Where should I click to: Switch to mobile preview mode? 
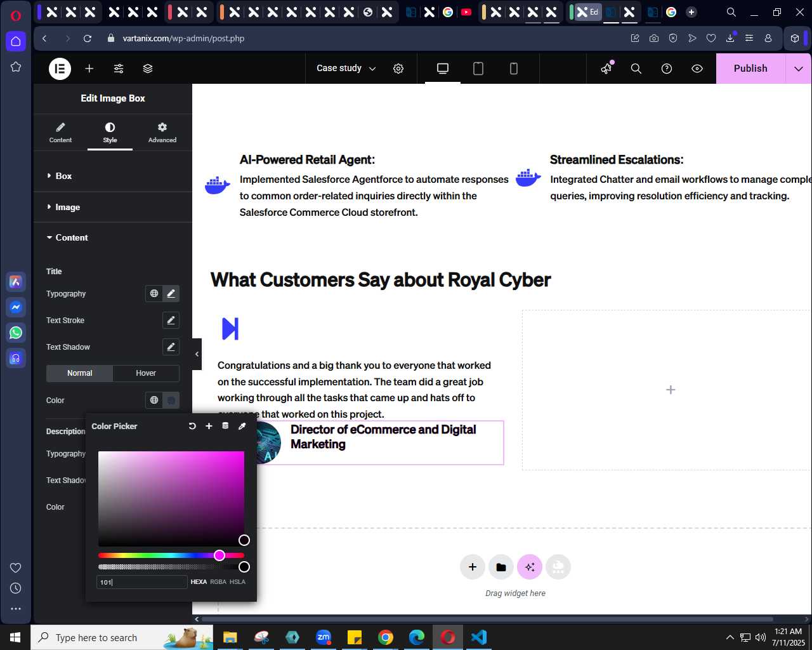(x=514, y=69)
